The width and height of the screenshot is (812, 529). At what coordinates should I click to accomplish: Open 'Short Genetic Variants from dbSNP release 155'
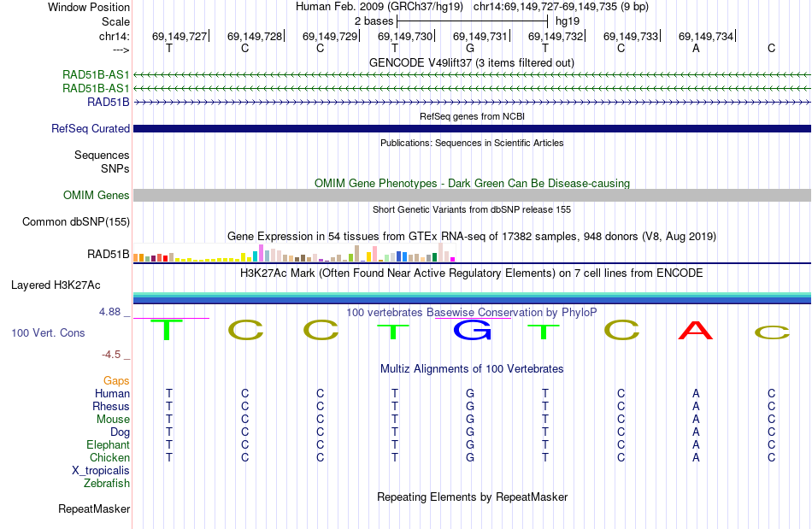tap(472, 209)
